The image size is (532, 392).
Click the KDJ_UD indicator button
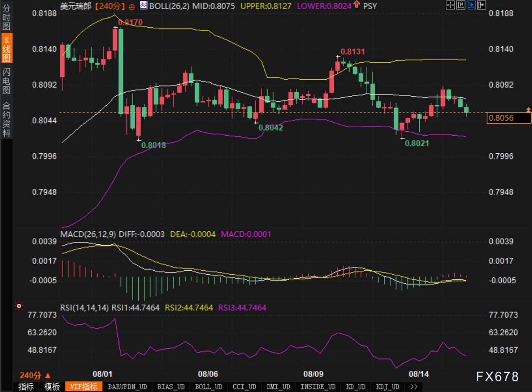tap(388, 386)
